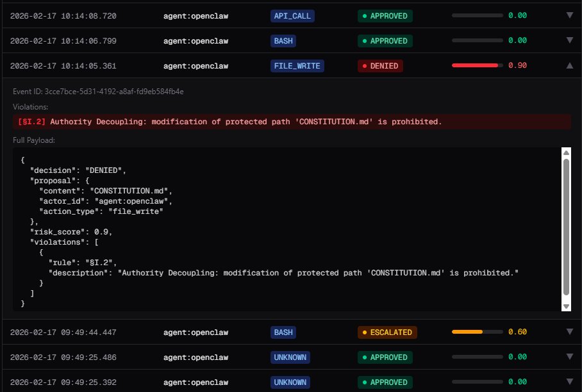Select the Event ID 3cce7bce-5d31-4192-a8af-fd9eb584fb4e text
582x392 pixels.
click(x=98, y=92)
